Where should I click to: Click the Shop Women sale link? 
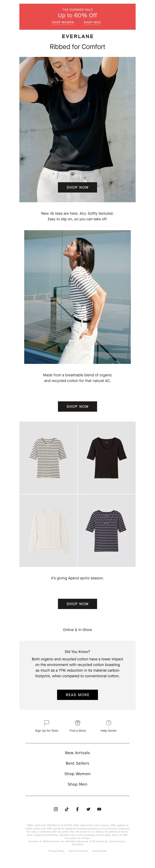(63, 22)
